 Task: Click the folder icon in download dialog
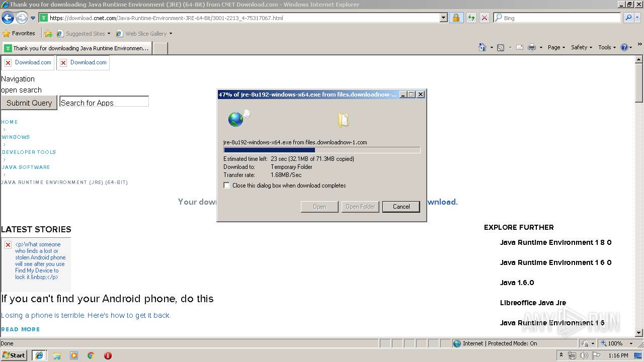coord(344,120)
